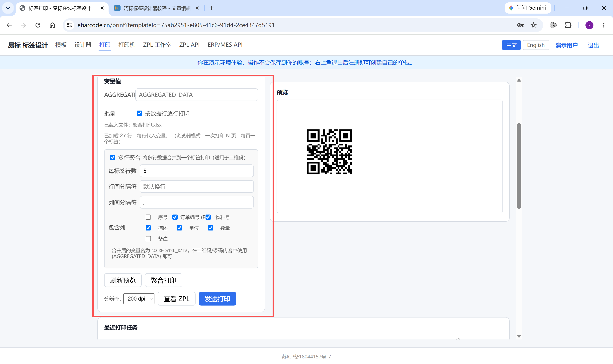613x364 pixels.
Task: Open 问问 Gemini assistant
Action: pyautogui.click(x=528, y=8)
